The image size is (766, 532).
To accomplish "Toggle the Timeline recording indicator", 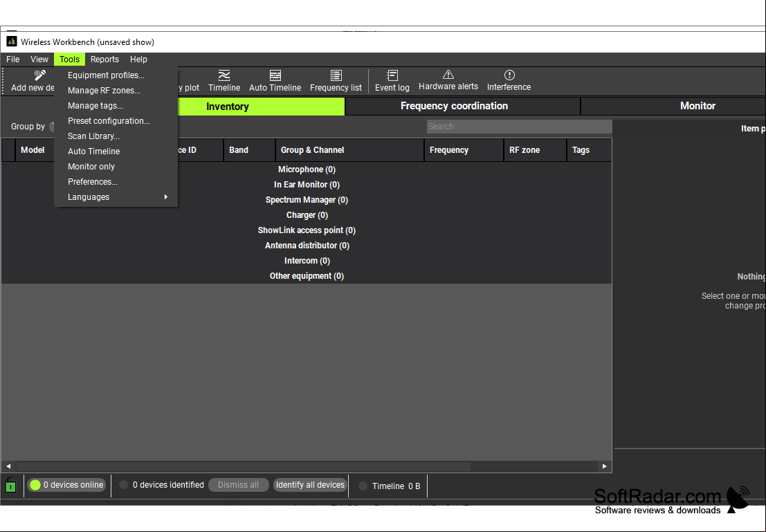I will click(x=363, y=486).
